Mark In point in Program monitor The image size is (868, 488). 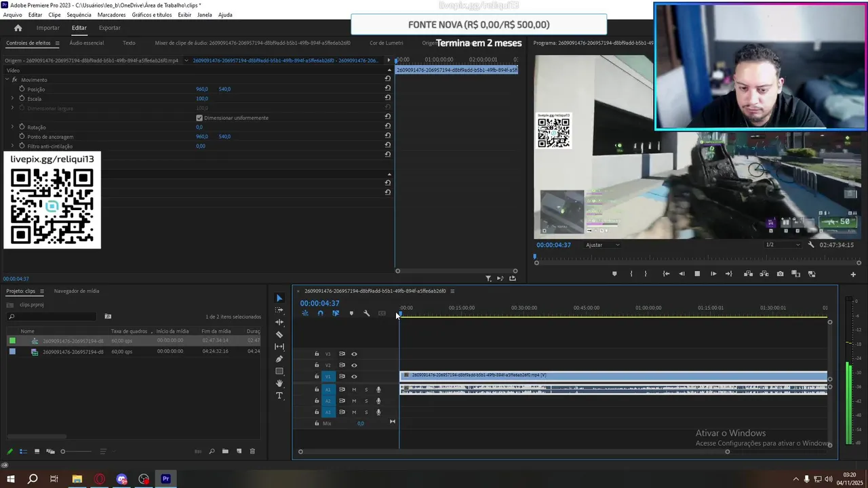(x=631, y=274)
